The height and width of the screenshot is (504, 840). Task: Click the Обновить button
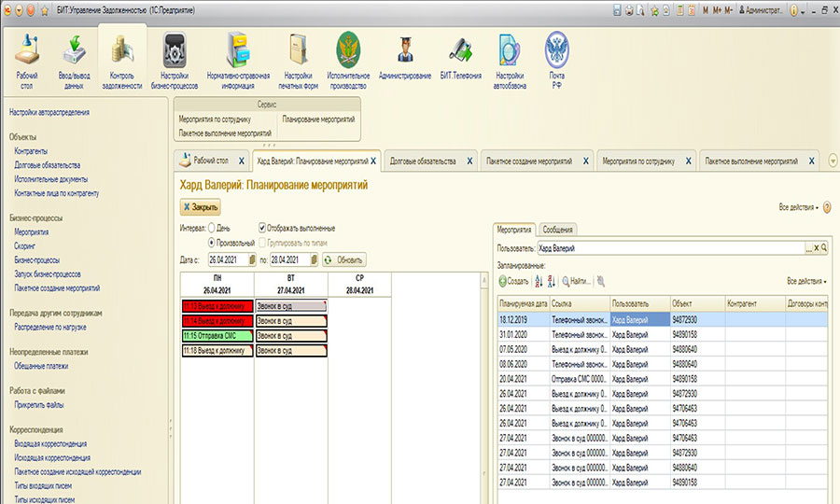(x=344, y=259)
